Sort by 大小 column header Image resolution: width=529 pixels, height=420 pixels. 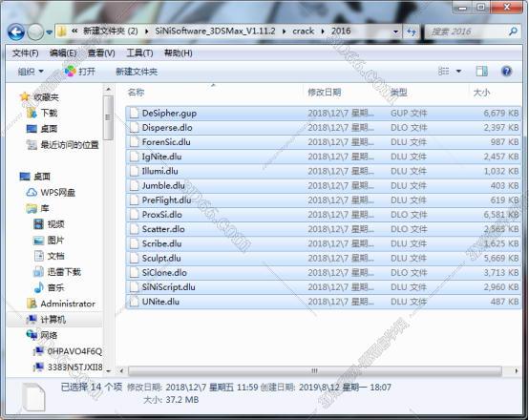(481, 92)
